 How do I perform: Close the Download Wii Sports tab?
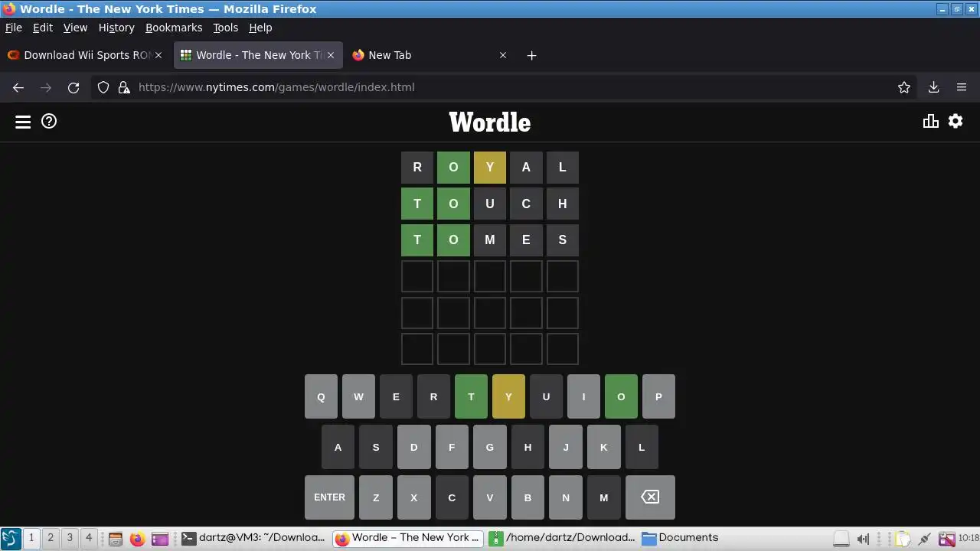click(158, 55)
